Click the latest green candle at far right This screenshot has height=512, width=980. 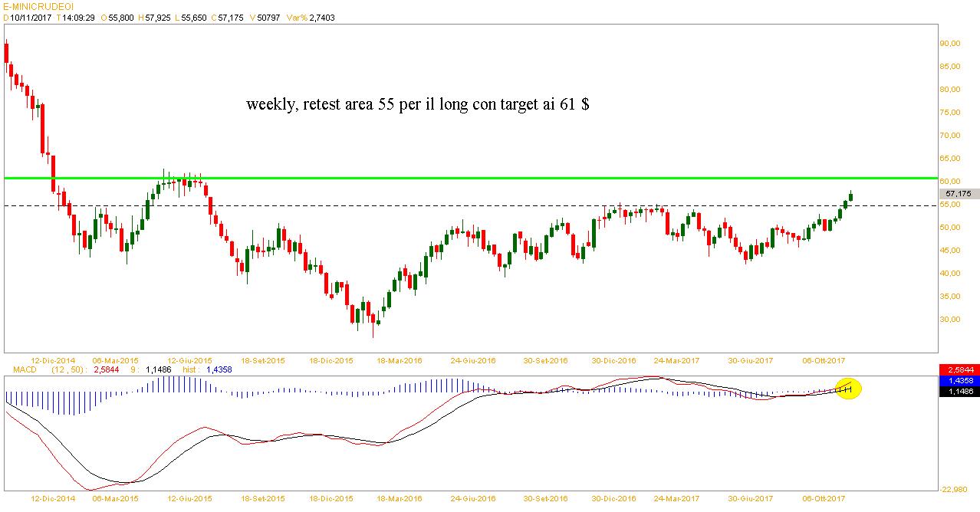[850, 195]
